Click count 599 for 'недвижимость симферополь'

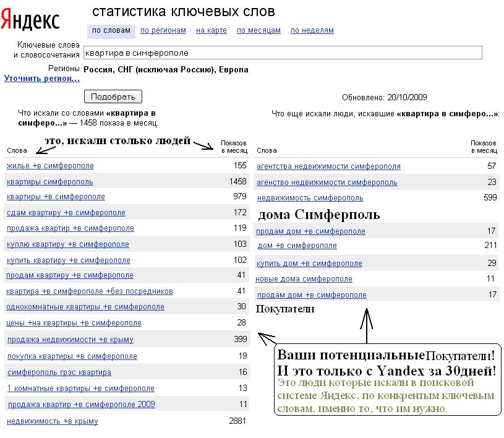tap(490, 198)
